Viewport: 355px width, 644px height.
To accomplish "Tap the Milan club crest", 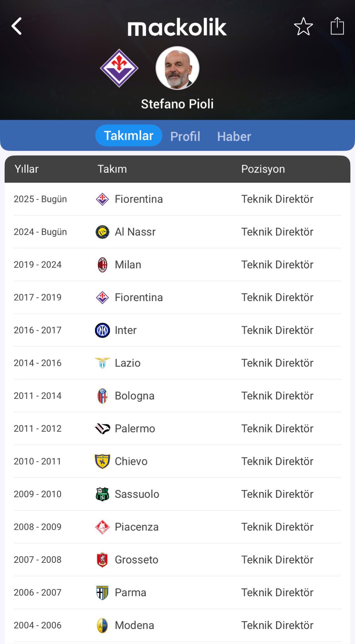I will [x=103, y=265].
